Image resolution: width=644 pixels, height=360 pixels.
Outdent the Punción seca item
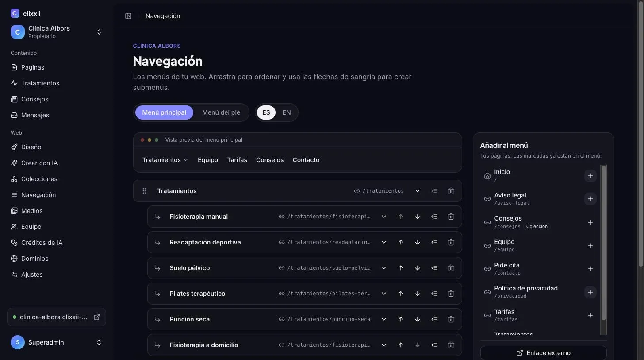[x=434, y=319]
